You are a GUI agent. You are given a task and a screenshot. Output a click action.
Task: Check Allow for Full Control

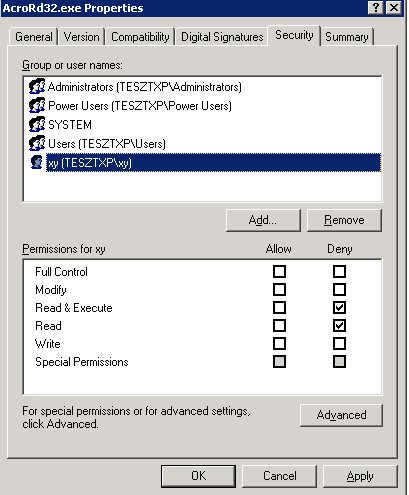click(279, 271)
